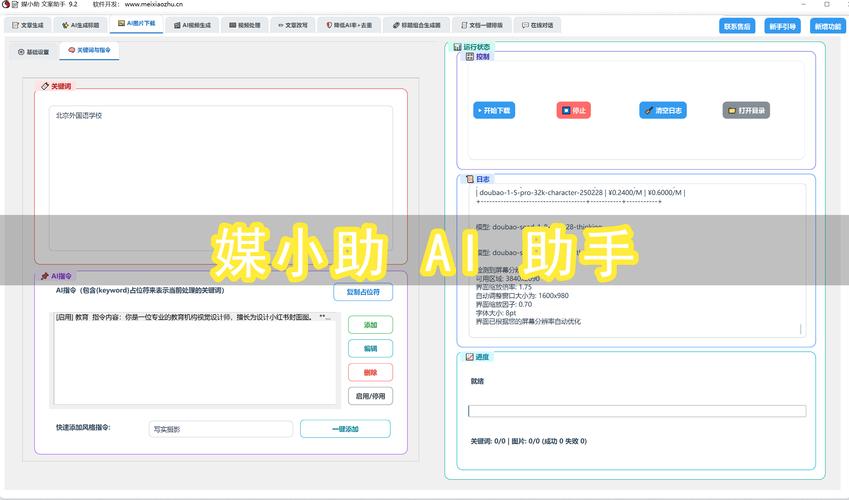The image size is (849, 500).
Task: Click the chart icon beside 运行状态
Action: (x=457, y=47)
